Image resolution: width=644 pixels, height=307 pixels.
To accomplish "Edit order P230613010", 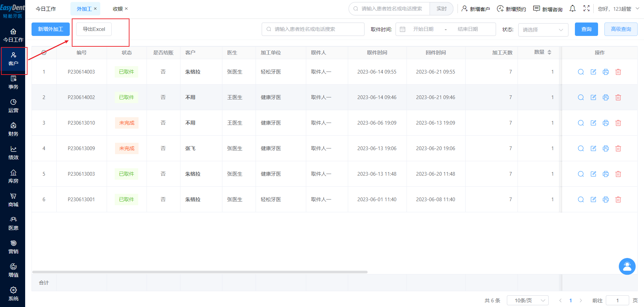I will pyautogui.click(x=593, y=123).
